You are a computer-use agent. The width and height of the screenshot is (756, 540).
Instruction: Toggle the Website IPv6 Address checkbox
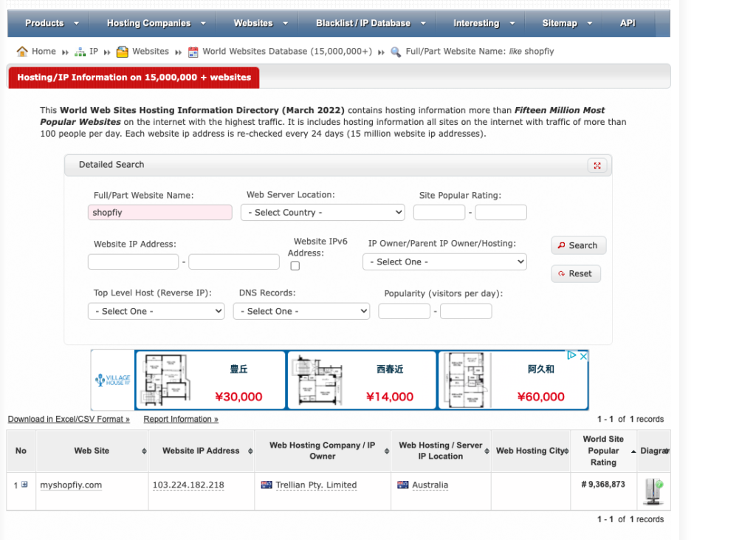pyautogui.click(x=295, y=266)
